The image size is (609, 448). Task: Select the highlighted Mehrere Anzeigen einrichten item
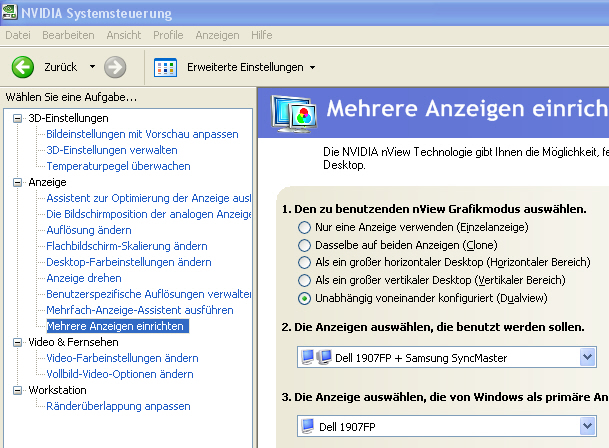[118, 326]
